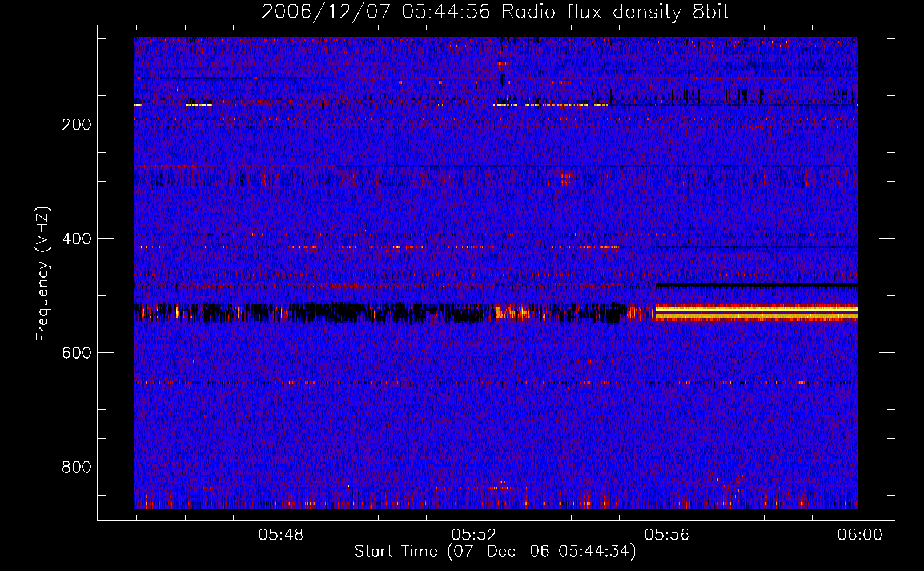Click the '05:48' time tick label
This screenshot has width=924, height=571.
coord(281,535)
